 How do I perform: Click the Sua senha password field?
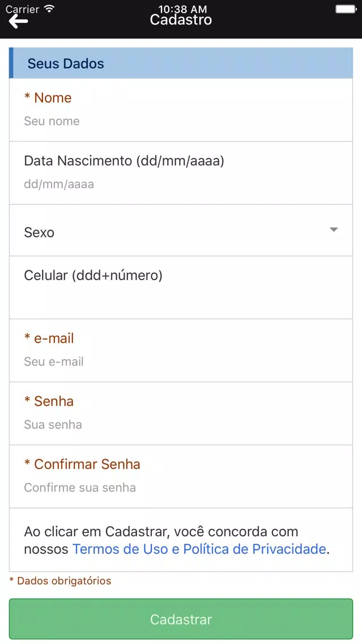(x=181, y=425)
